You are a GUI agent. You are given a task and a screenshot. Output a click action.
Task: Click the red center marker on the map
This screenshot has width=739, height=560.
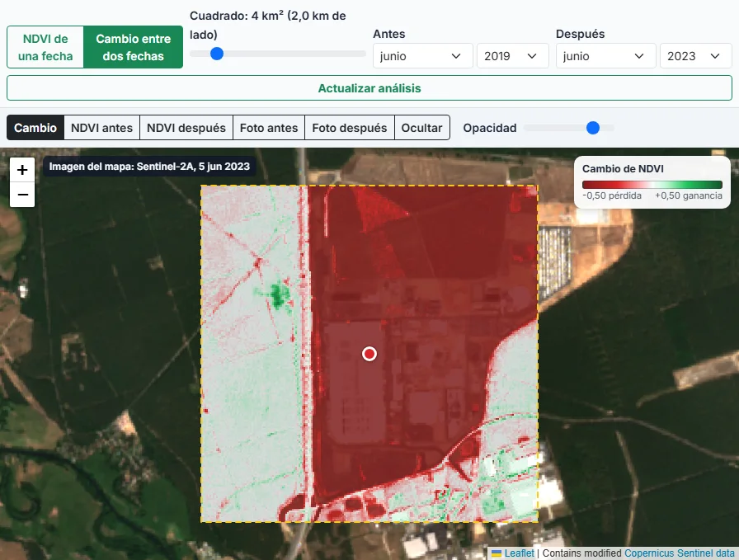[369, 354]
